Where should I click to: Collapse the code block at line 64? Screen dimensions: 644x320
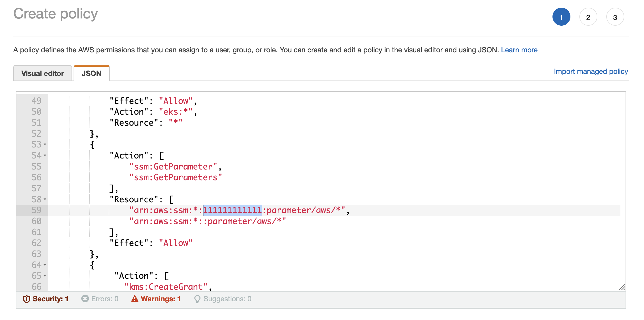click(x=45, y=265)
